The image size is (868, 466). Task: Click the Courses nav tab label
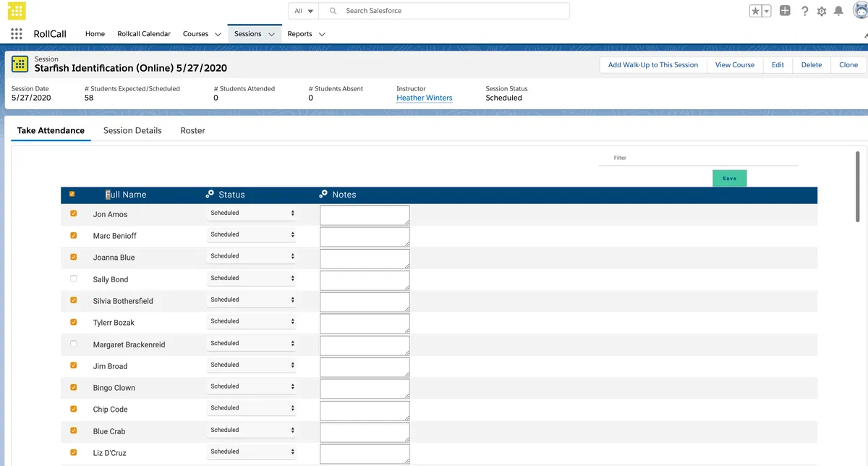click(x=195, y=34)
